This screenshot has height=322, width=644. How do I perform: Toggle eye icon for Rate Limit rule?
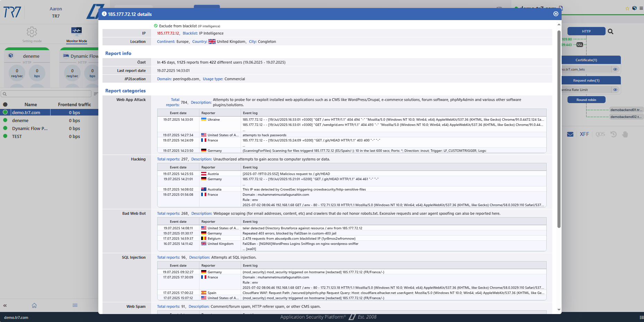615,90
